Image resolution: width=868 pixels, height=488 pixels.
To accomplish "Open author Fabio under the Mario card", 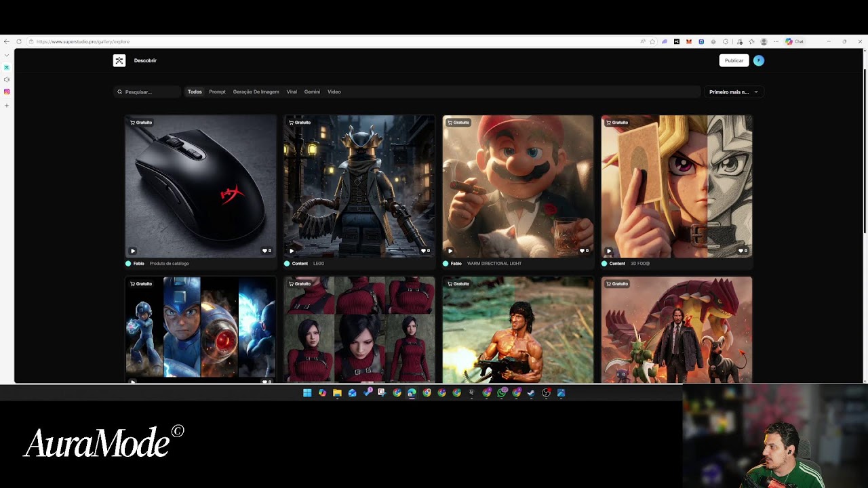I will coord(456,263).
